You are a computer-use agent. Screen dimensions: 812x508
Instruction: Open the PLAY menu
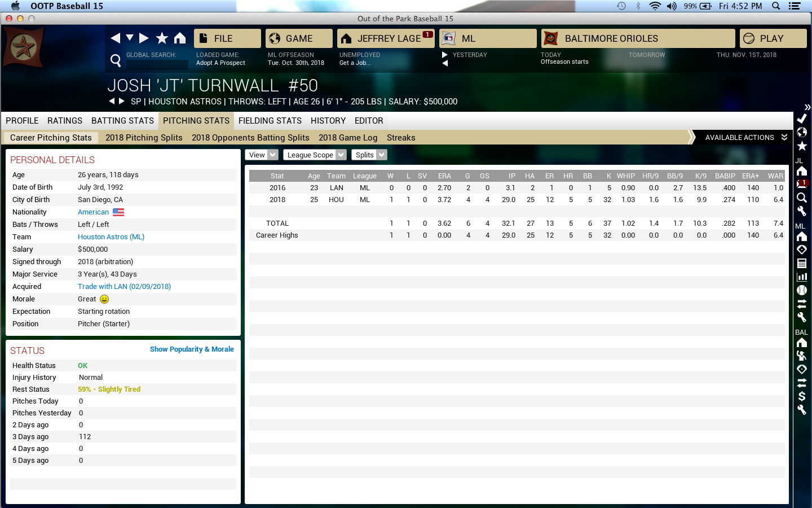pos(773,38)
